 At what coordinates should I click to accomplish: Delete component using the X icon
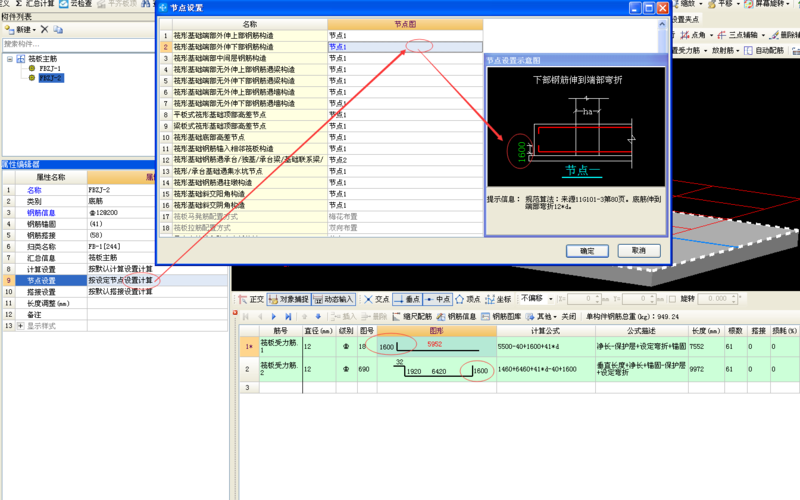[44, 30]
